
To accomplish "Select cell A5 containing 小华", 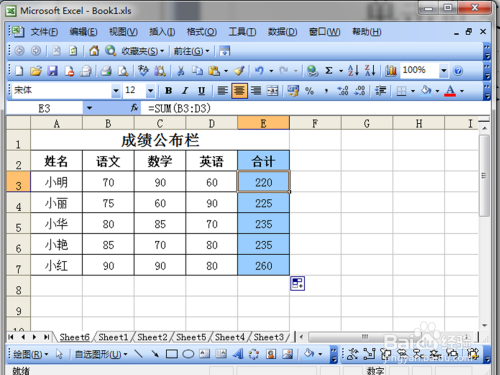I will pos(56,224).
